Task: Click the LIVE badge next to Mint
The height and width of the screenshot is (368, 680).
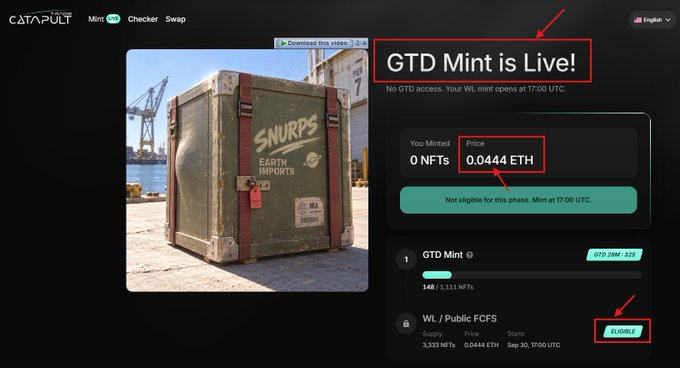Action: tap(113, 19)
